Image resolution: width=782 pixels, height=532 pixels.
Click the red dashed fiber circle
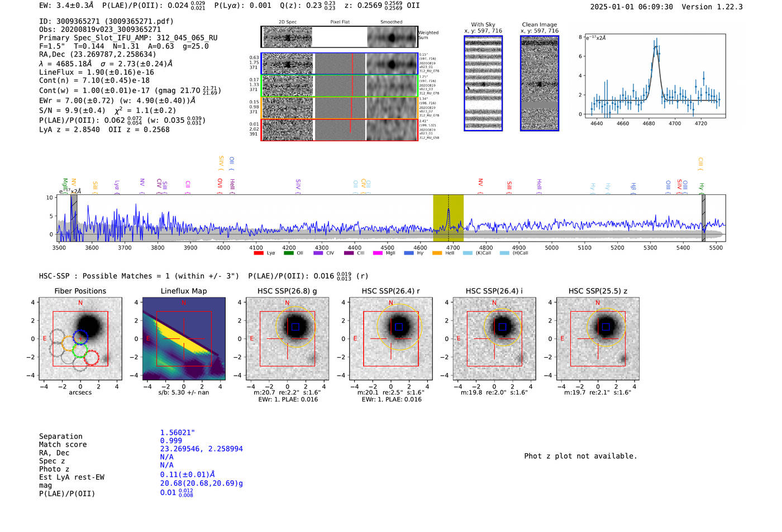pos(91,358)
